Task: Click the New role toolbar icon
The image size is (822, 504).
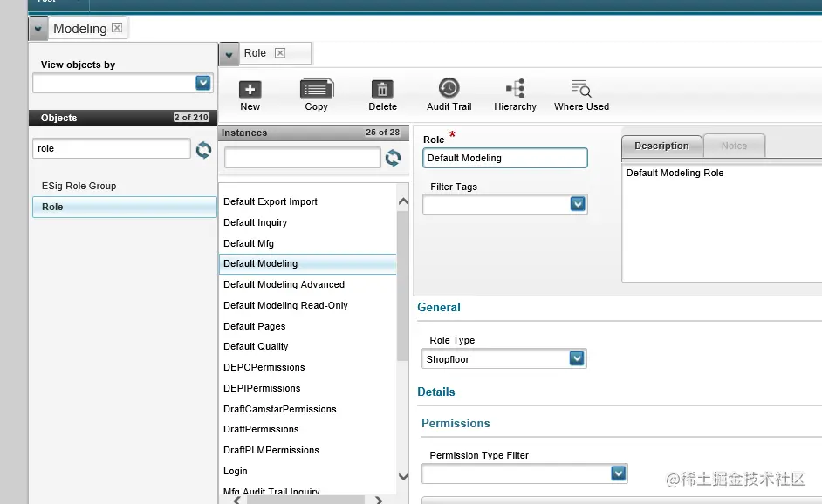Action: click(x=250, y=89)
